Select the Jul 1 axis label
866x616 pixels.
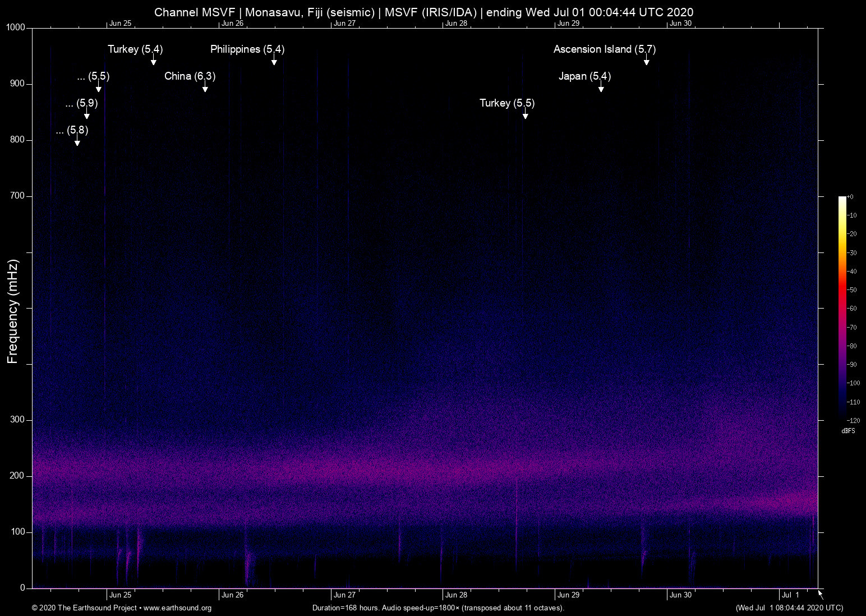[x=790, y=595]
